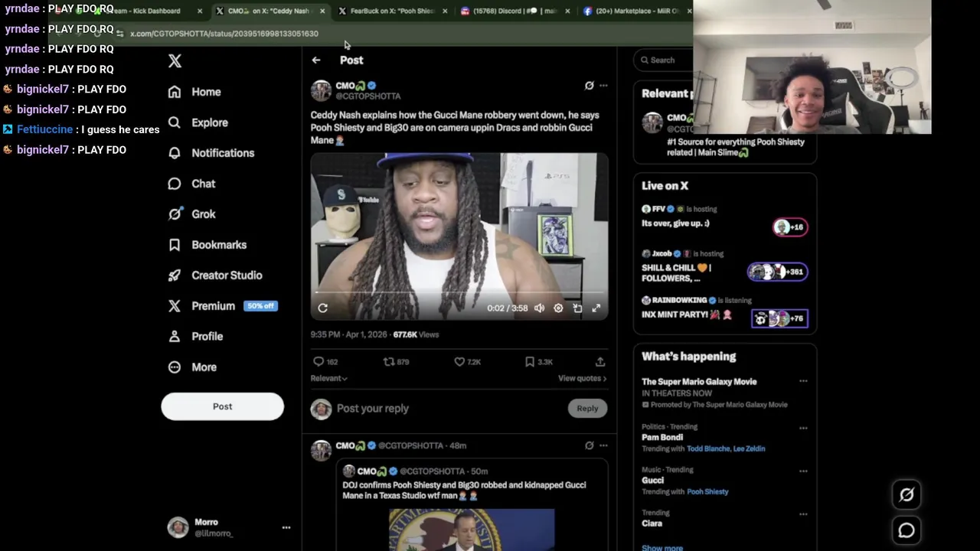
Task: Mute the video with the speaker icon
Action: click(539, 308)
